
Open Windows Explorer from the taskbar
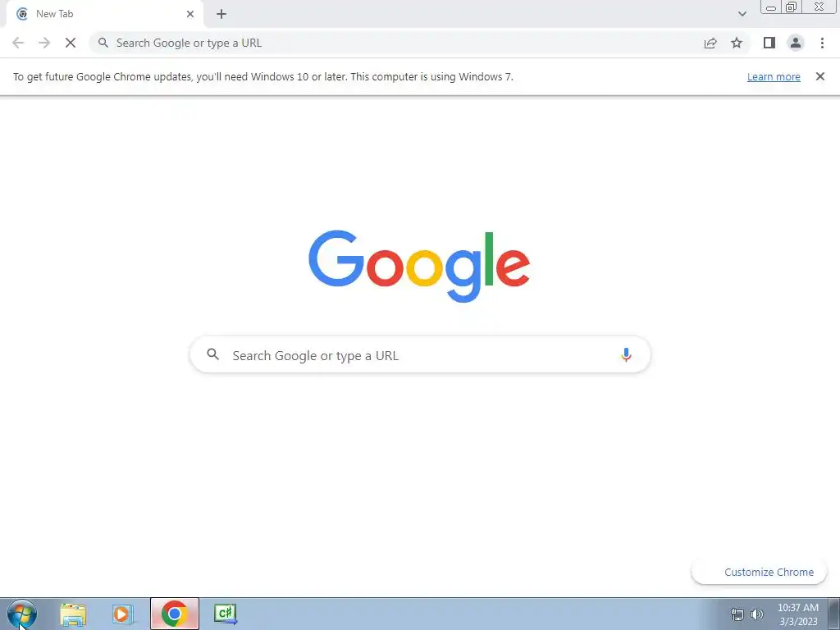click(x=73, y=614)
